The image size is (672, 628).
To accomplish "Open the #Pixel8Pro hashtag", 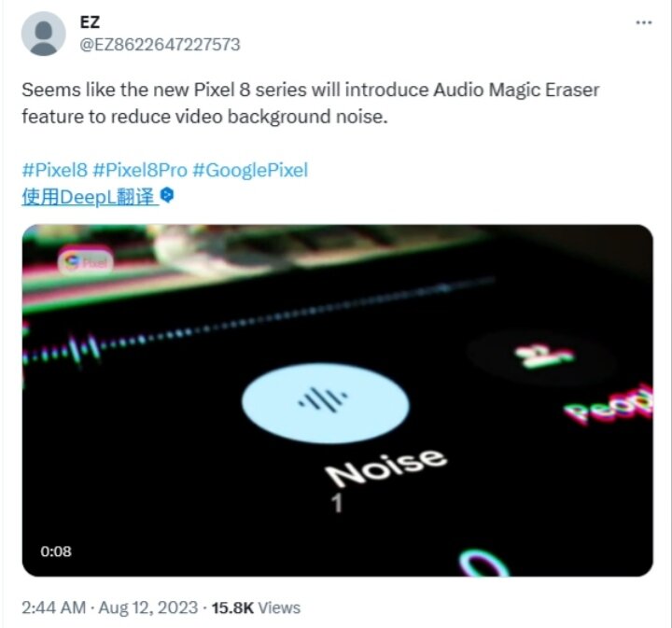I will [140, 170].
